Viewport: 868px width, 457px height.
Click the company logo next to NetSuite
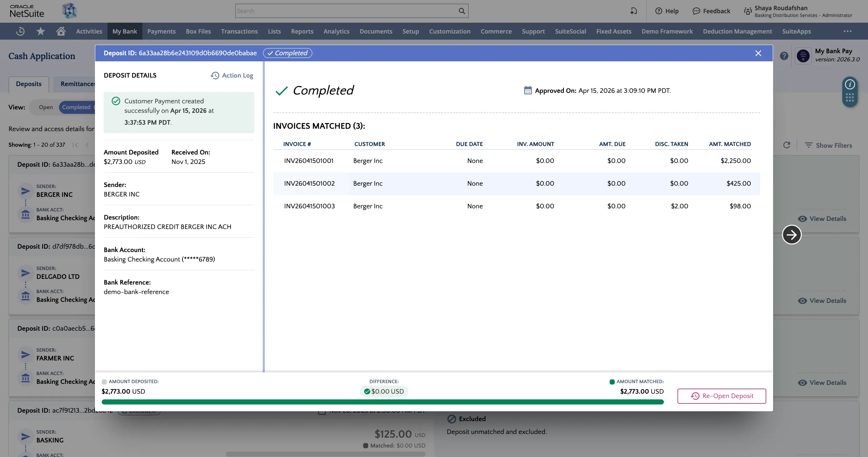tap(70, 11)
